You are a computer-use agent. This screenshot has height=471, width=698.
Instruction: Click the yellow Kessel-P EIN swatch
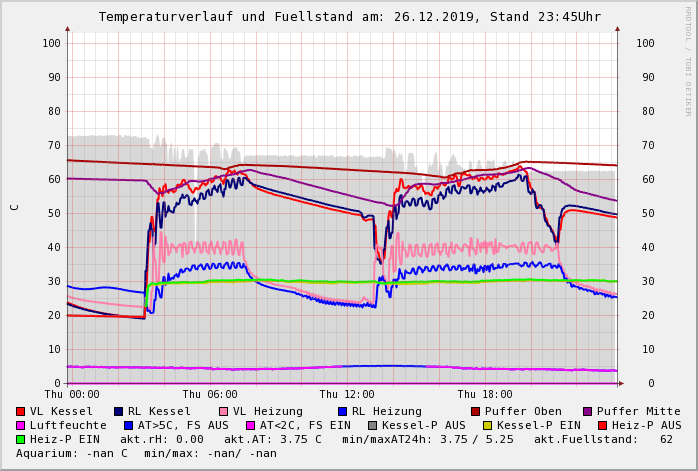488,425
